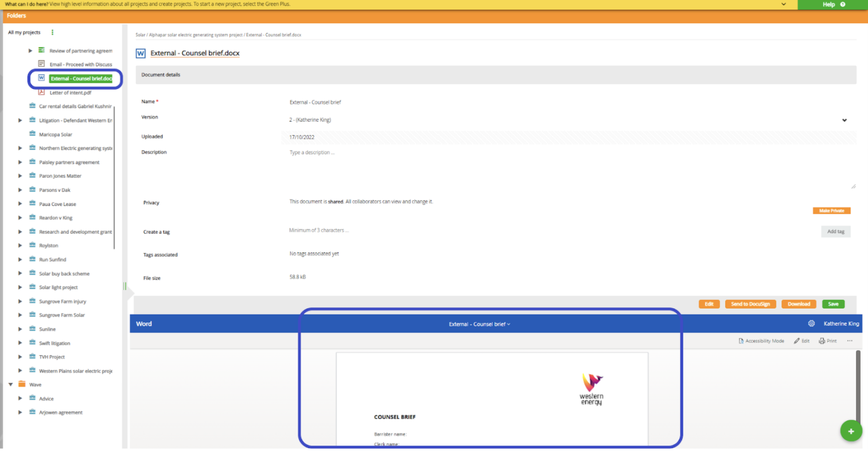Open the Word viewer more options ellipsis
868x451 pixels.
(849, 341)
